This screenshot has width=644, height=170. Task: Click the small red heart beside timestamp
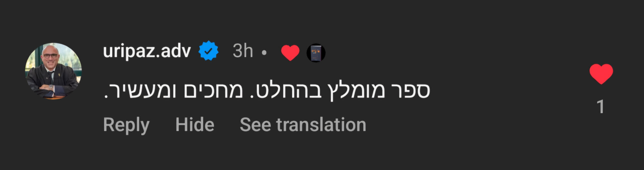pyautogui.click(x=290, y=53)
